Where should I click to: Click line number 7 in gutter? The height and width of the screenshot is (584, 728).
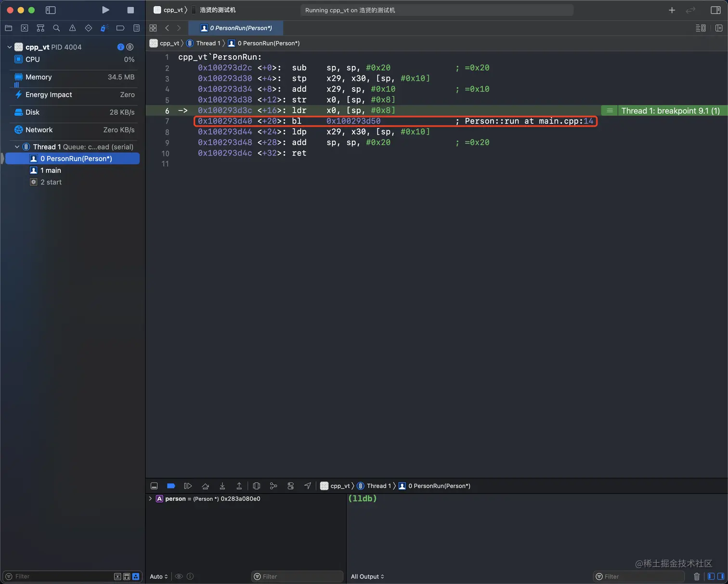[x=167, y=121]
